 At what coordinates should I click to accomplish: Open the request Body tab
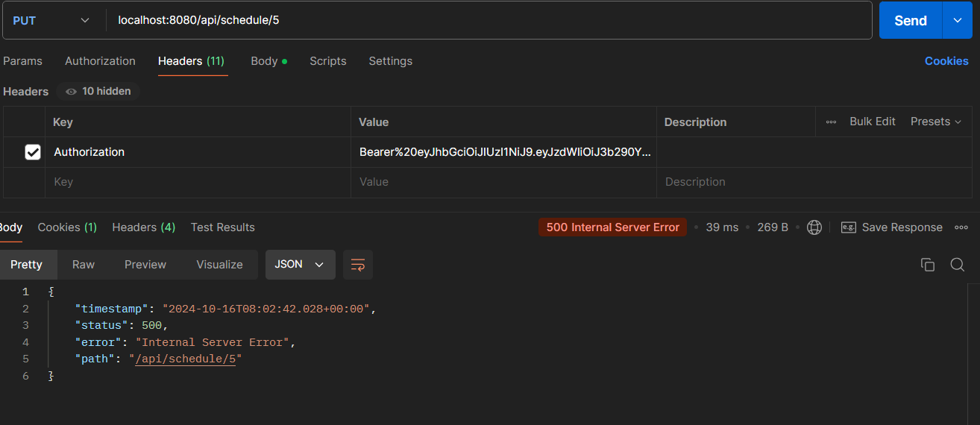coord(268,61)
